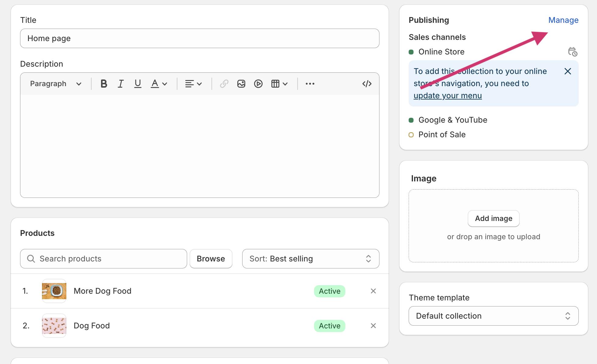Screen dimensions: 597x364
Task: Open the Paragraph style dropdown
Action: tap(56, 84)
